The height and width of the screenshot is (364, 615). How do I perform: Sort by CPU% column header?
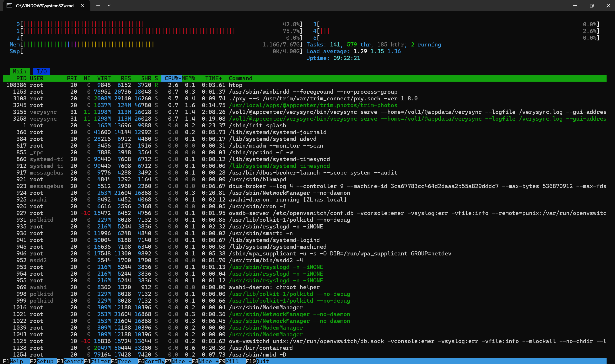point(171,78)
